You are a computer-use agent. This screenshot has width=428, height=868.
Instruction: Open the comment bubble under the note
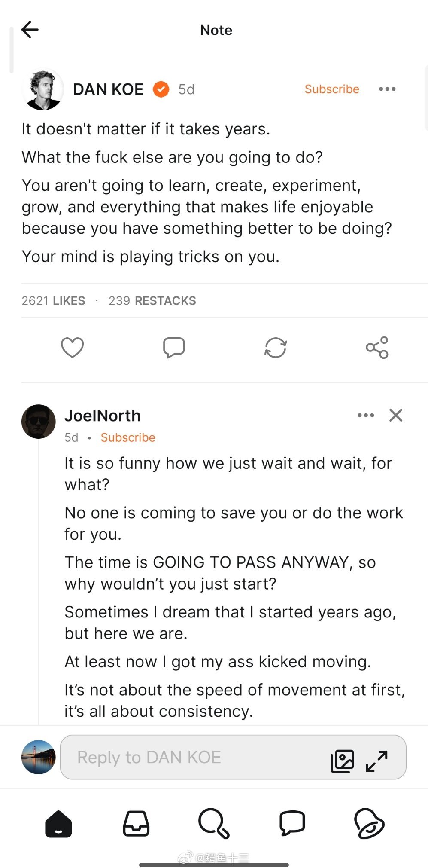174,347
